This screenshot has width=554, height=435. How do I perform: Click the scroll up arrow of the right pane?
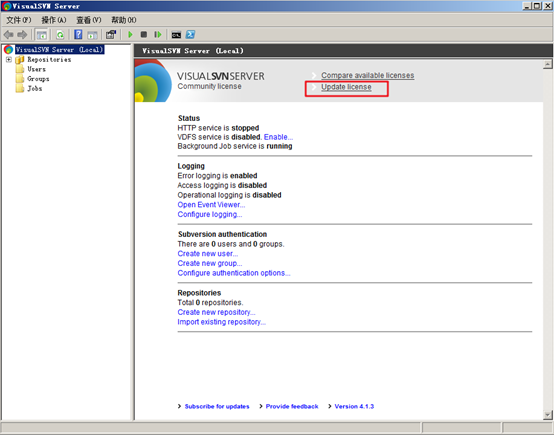[x=548, y=64]
